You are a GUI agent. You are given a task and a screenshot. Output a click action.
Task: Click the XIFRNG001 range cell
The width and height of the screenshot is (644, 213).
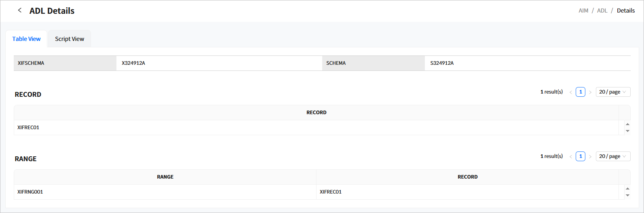click(30, 192)
